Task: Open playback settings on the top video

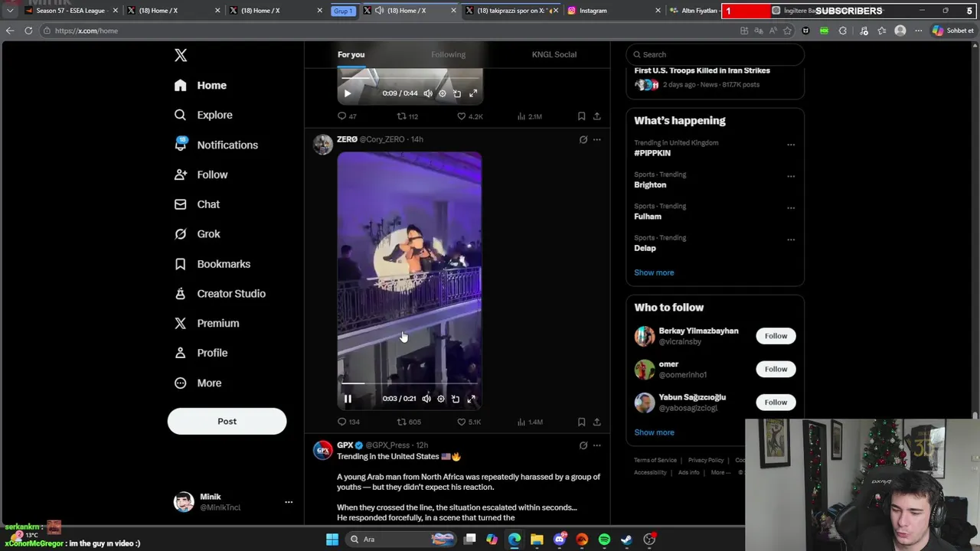Action: tap(443, 93)
